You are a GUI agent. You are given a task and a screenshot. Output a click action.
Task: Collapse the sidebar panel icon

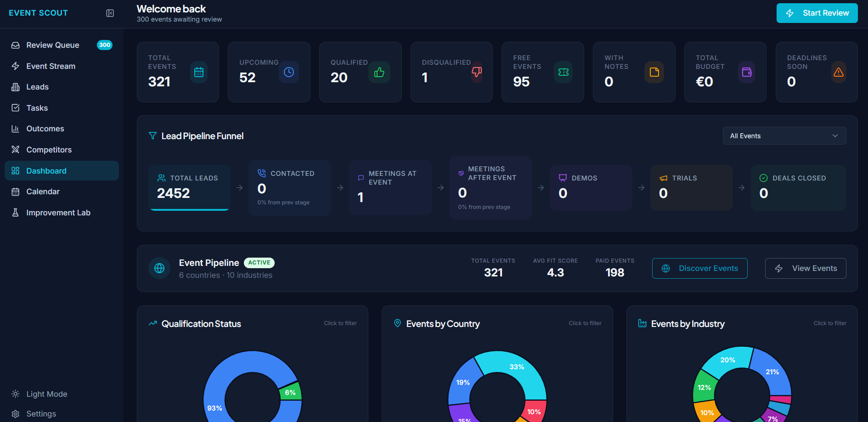[x=110, y=13]
